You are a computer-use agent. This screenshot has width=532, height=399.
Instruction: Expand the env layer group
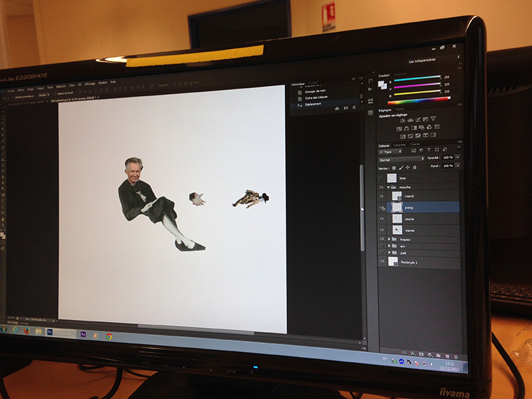pos(389,246)
